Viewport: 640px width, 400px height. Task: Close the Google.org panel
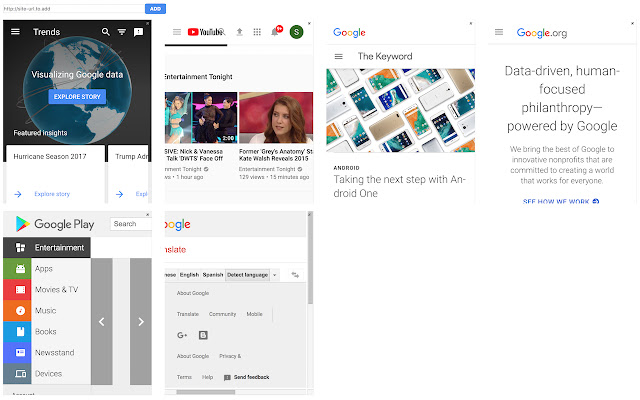[633, 23]
